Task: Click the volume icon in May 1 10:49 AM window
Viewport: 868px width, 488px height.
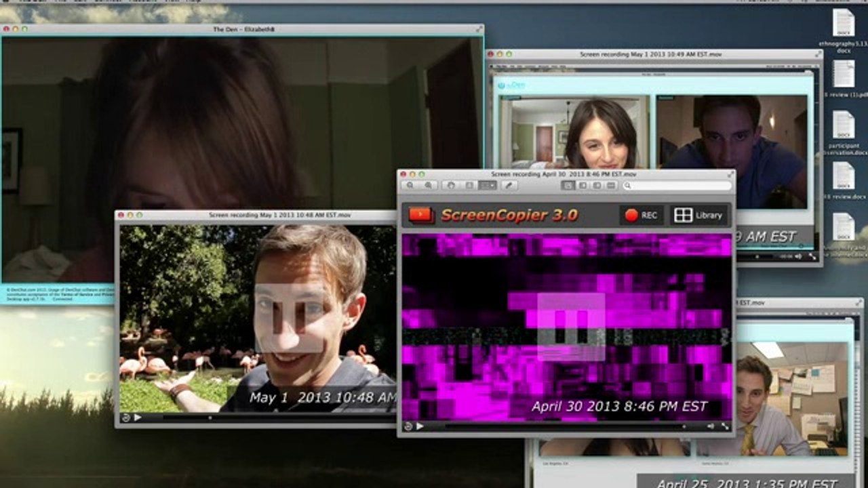Action: click(x=798, y=256)
